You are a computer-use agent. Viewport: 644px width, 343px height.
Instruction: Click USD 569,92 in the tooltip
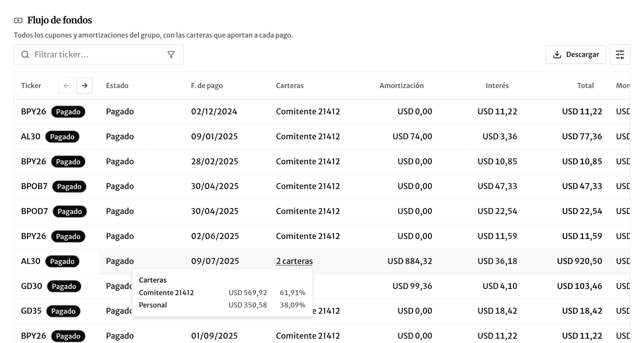pos(248,293)
